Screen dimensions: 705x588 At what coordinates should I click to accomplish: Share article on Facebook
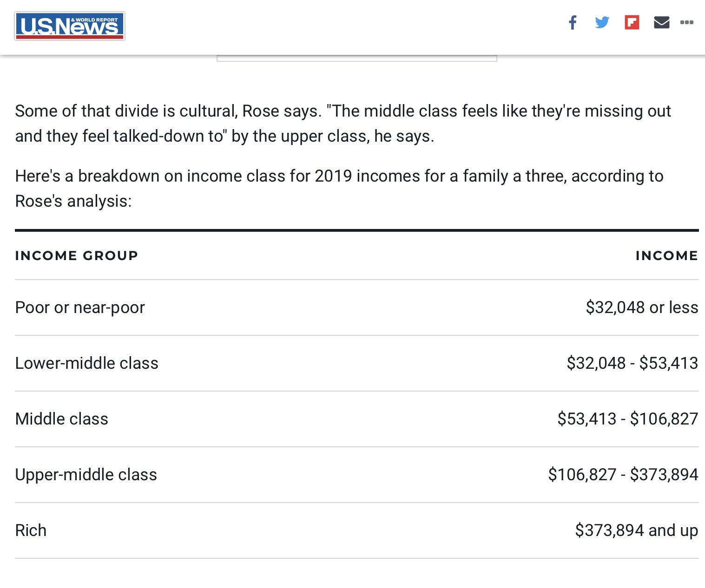pos(573,22)
